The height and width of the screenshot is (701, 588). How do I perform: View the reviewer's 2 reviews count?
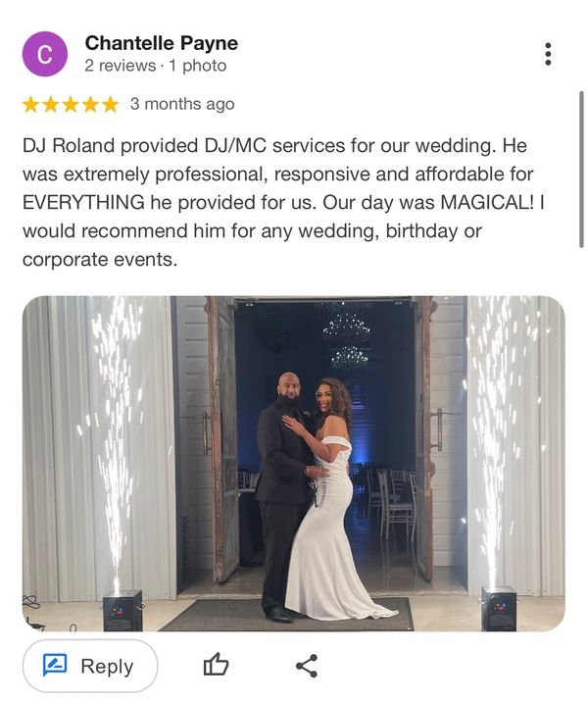click(121, 66)
